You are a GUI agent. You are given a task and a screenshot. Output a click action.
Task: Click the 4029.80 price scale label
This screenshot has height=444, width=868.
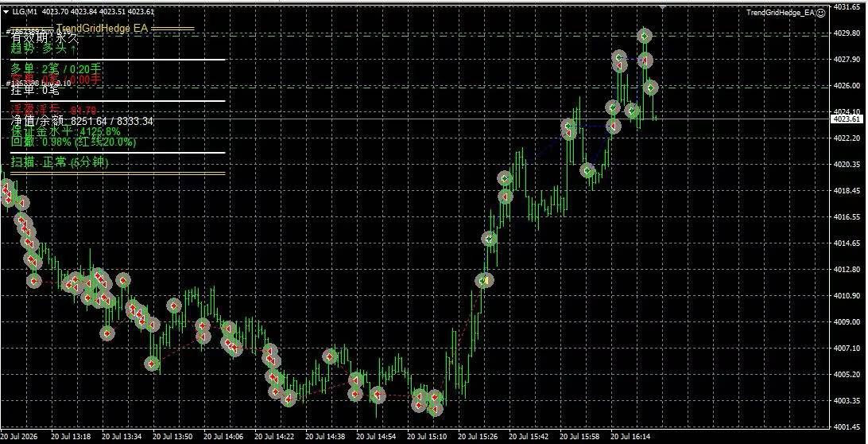tap(847, 33)
